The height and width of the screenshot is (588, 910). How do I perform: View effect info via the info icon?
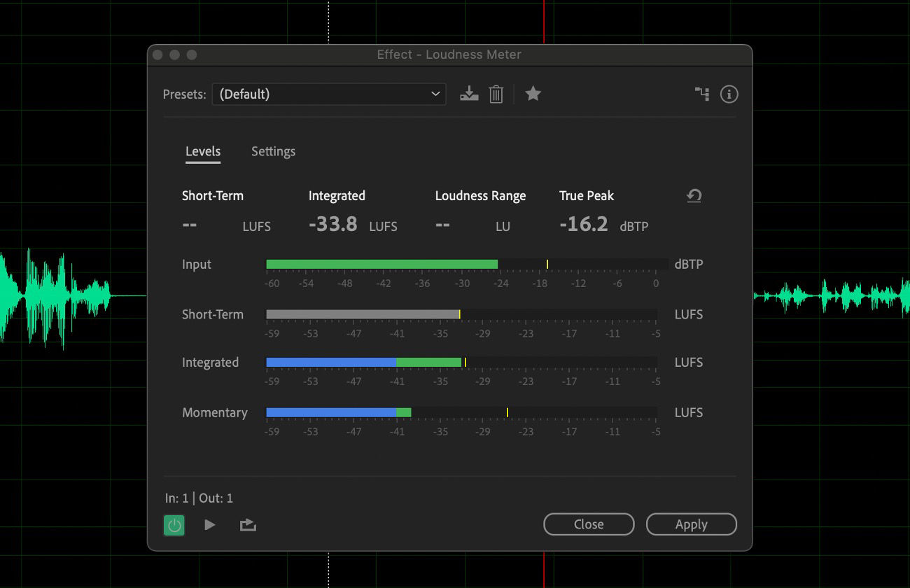[x=729, y=93]
